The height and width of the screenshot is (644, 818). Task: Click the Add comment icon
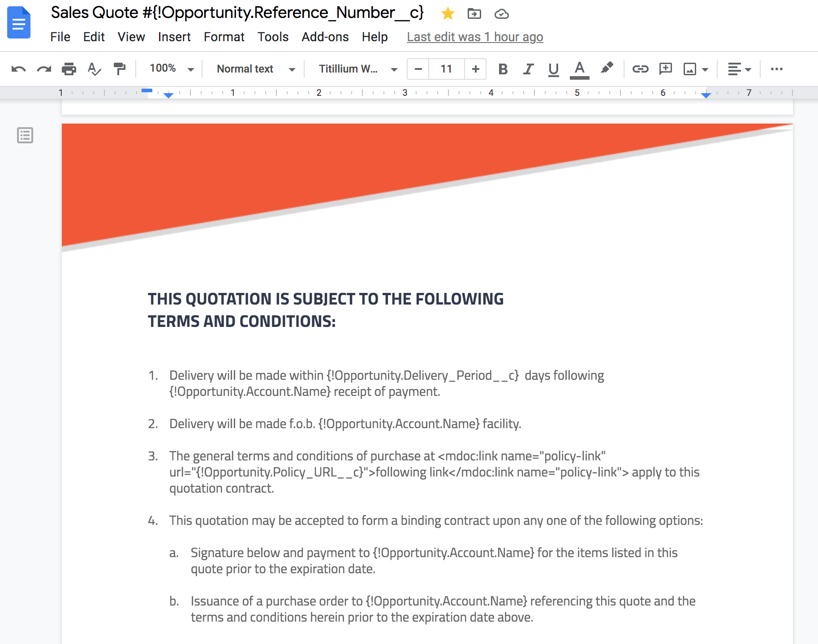coord(666,69)
